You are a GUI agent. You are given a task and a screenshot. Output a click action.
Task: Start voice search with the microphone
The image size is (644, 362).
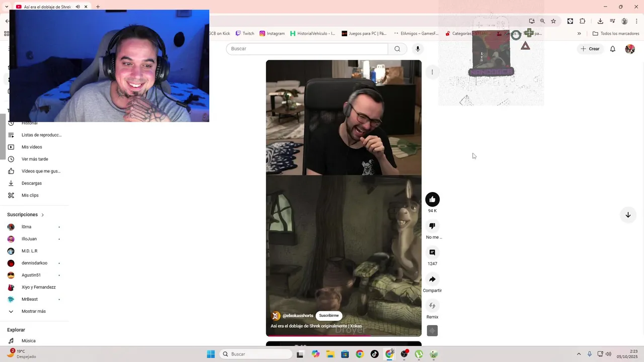click(418, 49)
